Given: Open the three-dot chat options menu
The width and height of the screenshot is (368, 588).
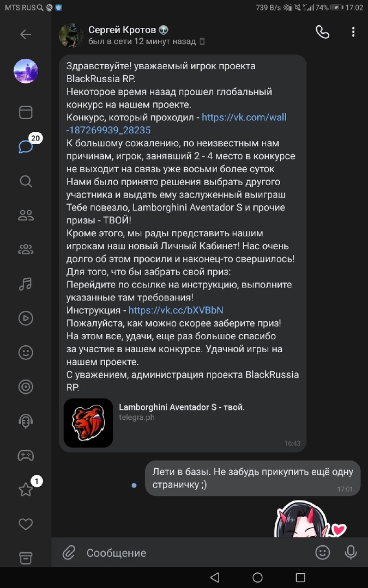Looking at the screenshot, I should click(x=353, y=32).
